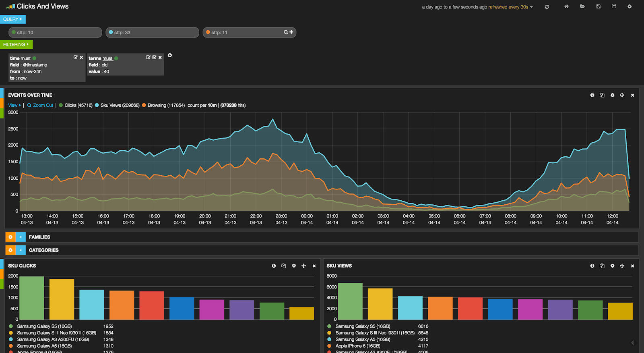
Task: Expand the View options on chart
Action: (14, 105)
